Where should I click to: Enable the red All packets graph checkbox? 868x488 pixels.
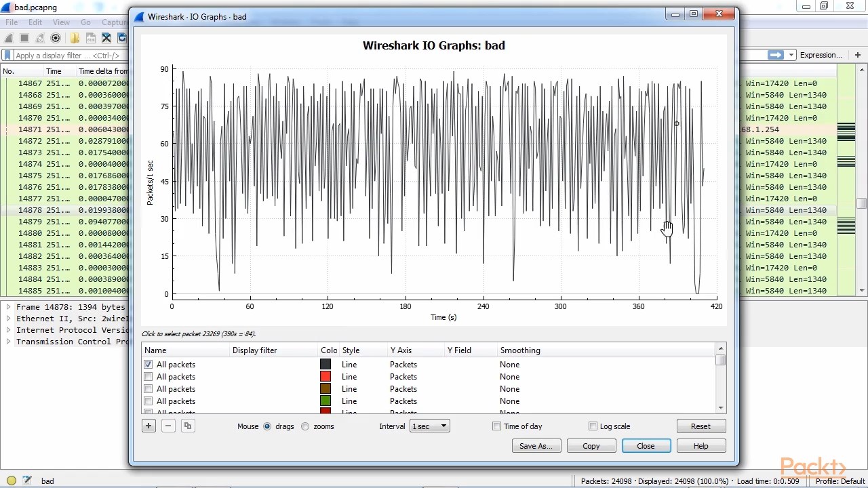click(x=149, y=377)
